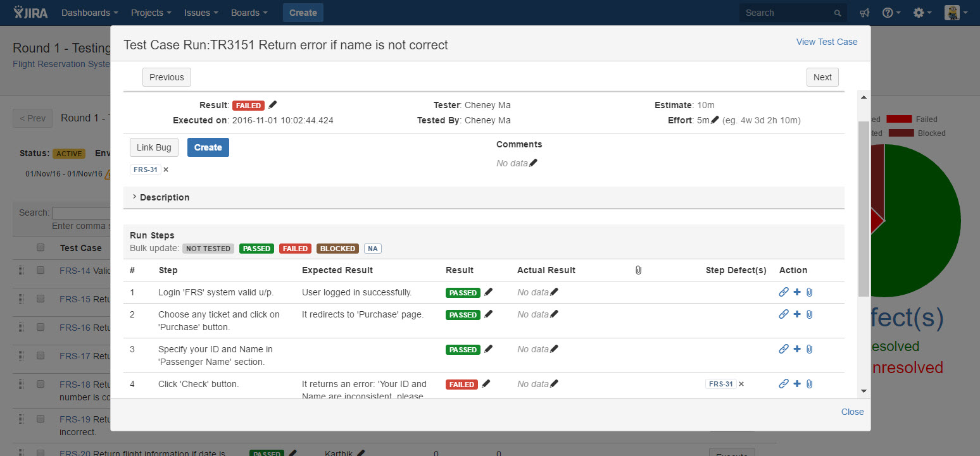The width and height of the screenshot is (980, 456).
Task: Edit result of step 1 Login step
Action: pyautogui.click(x=488, y=292)
